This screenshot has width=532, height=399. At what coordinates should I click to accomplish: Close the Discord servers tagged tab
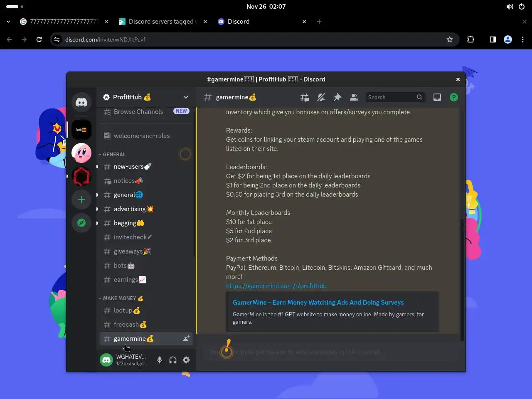coord(205,22)
